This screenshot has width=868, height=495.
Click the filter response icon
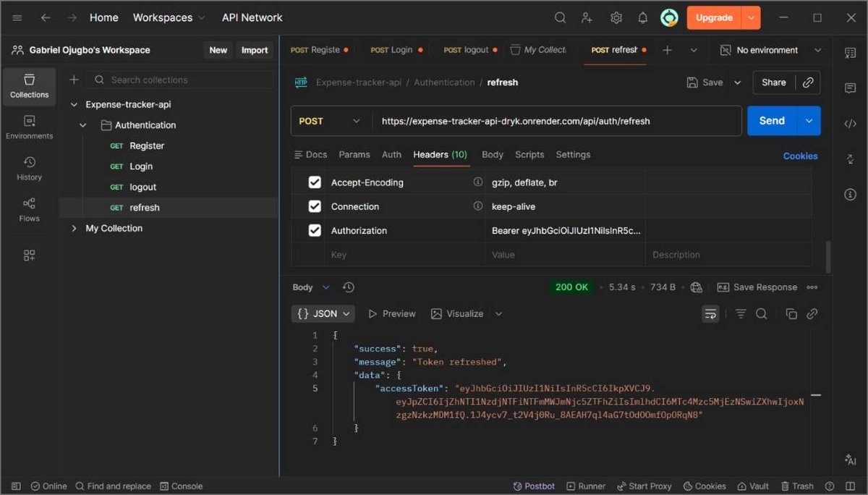coord(741,313)
